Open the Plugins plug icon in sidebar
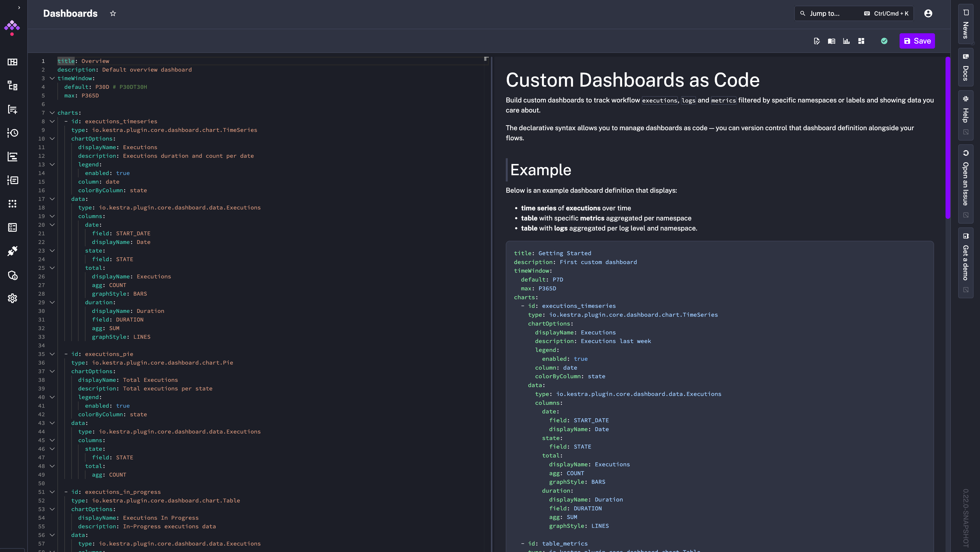The width and height of the screenshot is (980, 552). click(x=12, y=251)
